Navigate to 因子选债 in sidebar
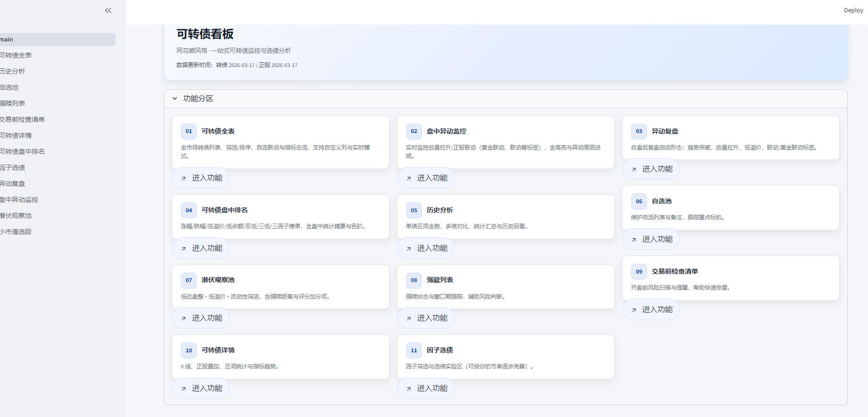Viewport: 868px width, 417px height. (x=13, y=168)
